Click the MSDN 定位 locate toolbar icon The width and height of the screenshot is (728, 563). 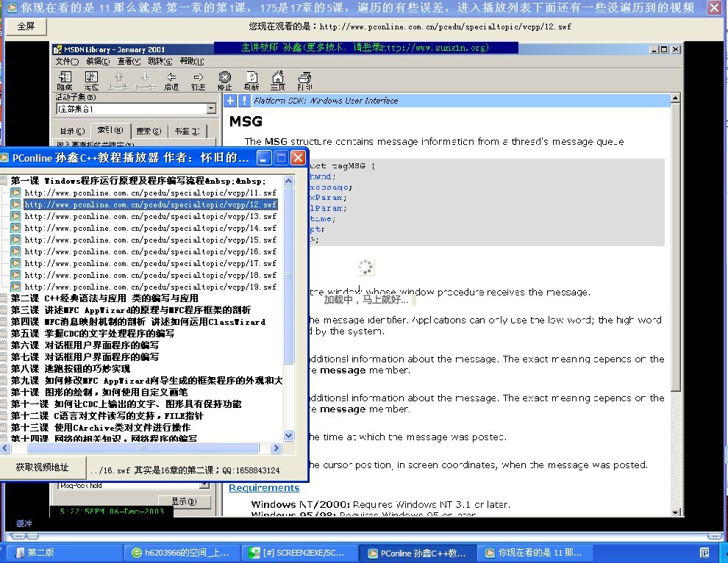coord(91,81)
